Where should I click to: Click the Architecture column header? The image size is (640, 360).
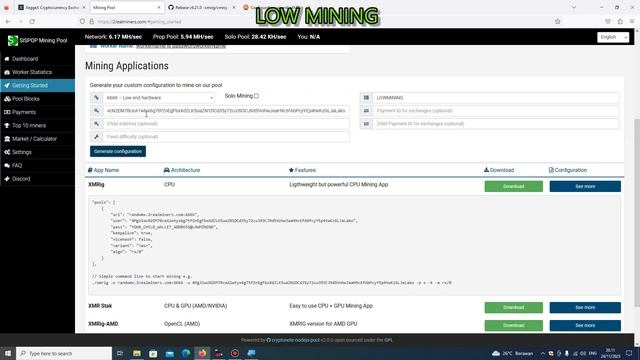tap(182, 170)
